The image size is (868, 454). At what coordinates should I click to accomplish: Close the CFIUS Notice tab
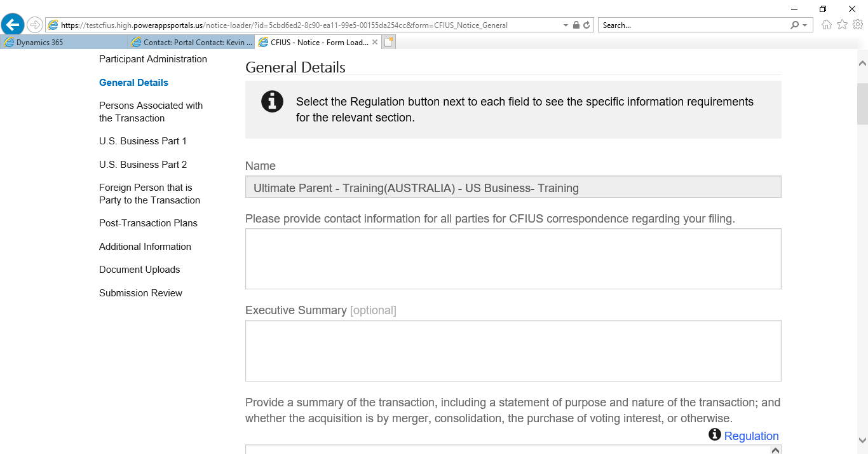point(375,43)
